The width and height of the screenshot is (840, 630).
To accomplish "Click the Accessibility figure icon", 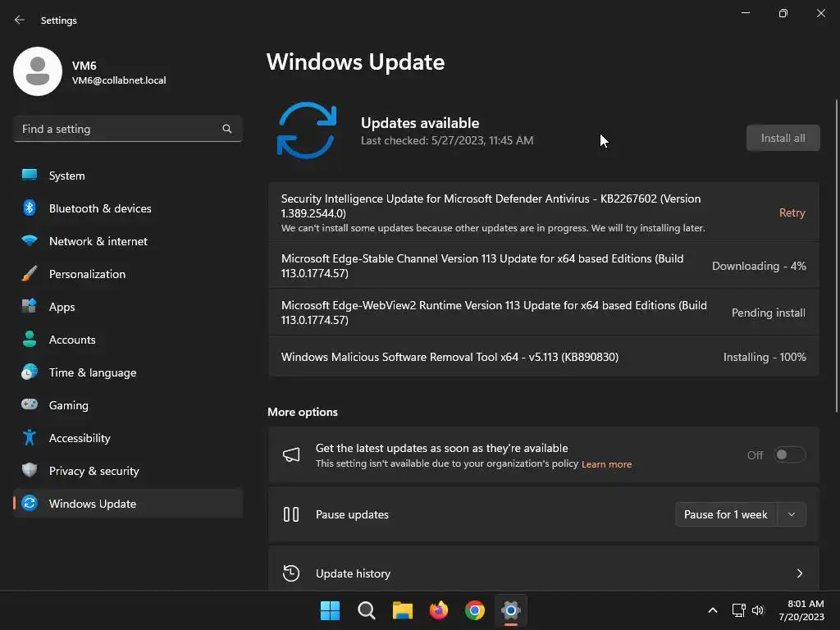I will (30, 438).
